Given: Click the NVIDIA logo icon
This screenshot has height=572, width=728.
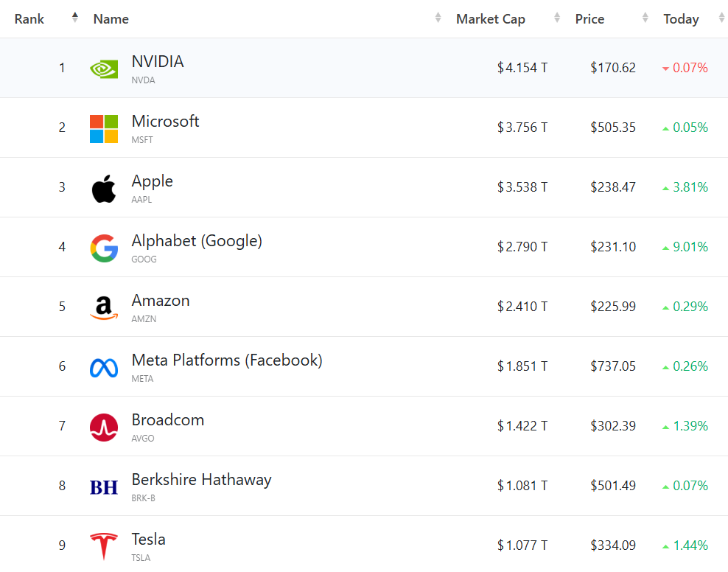Looking at the screenshot, I should (104, 69).
